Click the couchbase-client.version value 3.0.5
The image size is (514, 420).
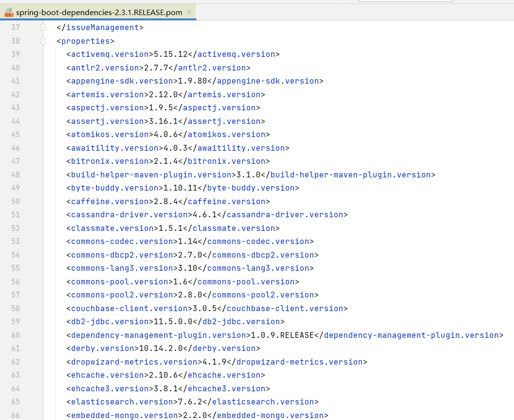click(x=205, y=309)
